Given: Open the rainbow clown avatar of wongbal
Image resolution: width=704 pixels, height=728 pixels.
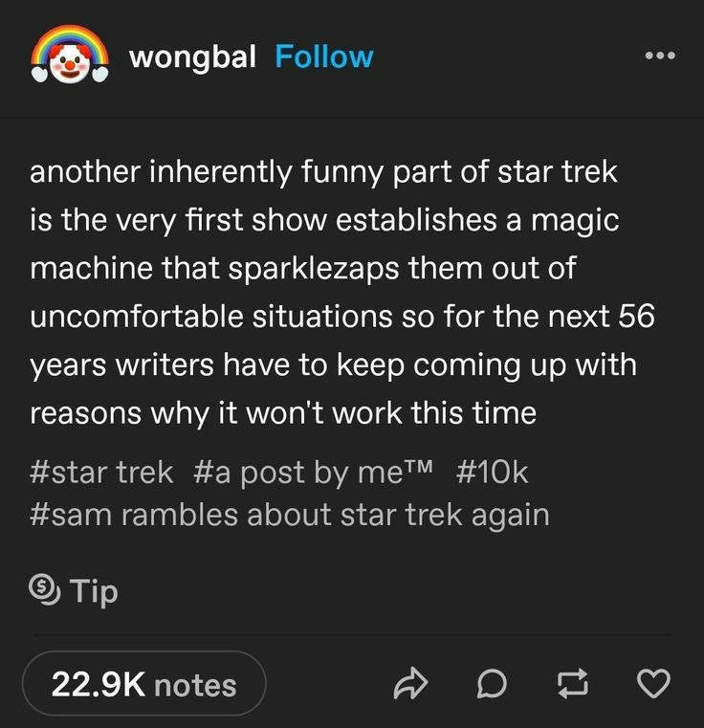Looking at the screenshot, I should tap(70, 55).
